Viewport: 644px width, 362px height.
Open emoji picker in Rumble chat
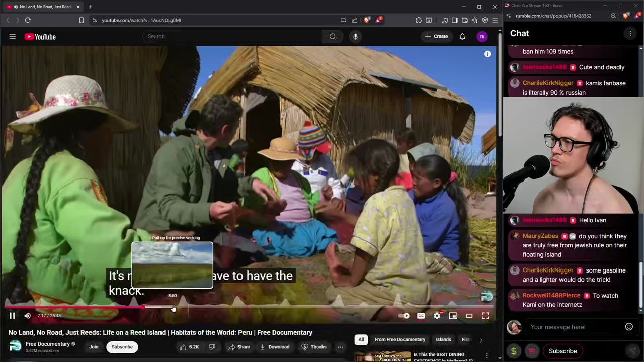tap(629, 327)
